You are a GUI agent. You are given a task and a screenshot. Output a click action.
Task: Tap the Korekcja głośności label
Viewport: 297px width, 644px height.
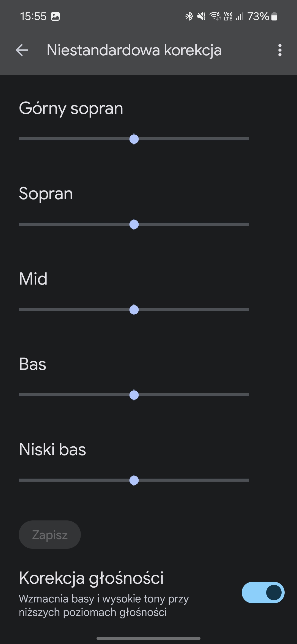click(x=91, y=578)
